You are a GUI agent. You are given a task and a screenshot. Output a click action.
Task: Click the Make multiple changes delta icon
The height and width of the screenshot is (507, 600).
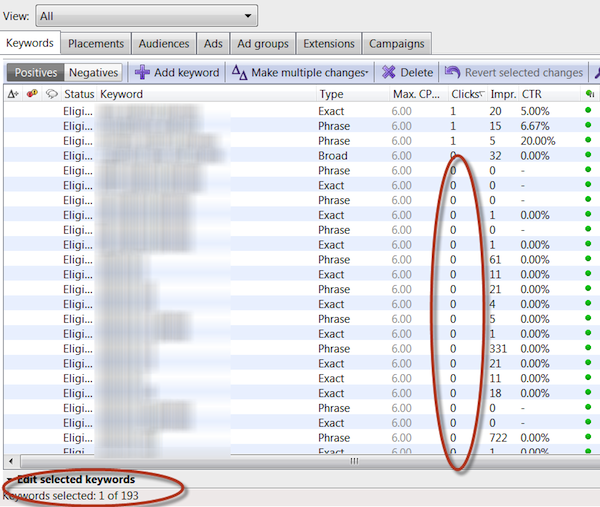point(239,73)
